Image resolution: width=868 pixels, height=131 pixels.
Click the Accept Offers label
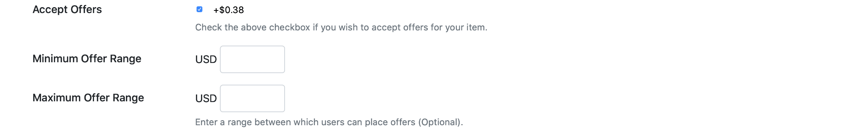(67, 9)
